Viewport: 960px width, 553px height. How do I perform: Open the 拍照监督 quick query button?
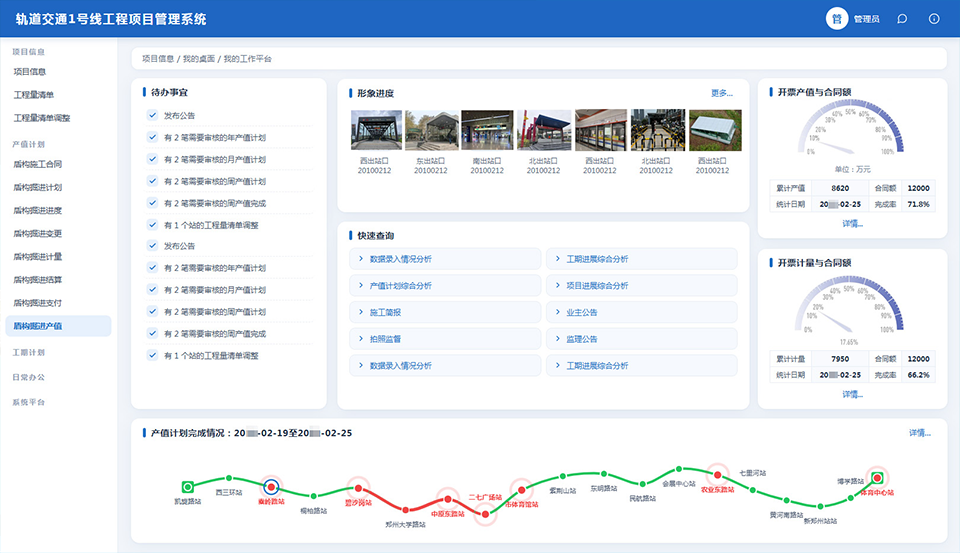tap(445, 339)
